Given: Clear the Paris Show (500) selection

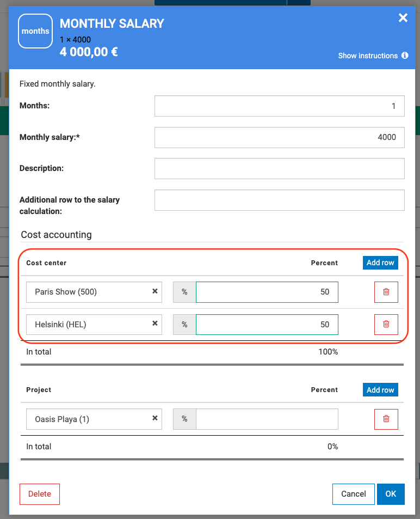Looking at the screenshot, I should coord(155,291).
